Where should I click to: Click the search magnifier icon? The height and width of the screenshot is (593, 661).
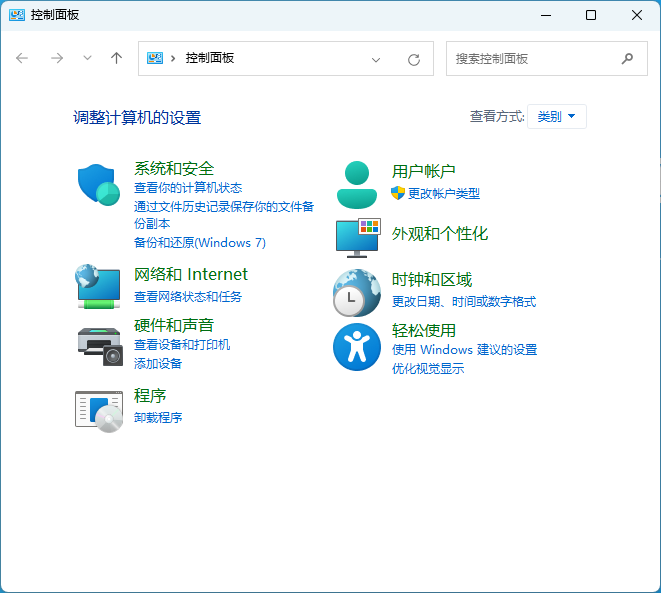click(627, 59)
